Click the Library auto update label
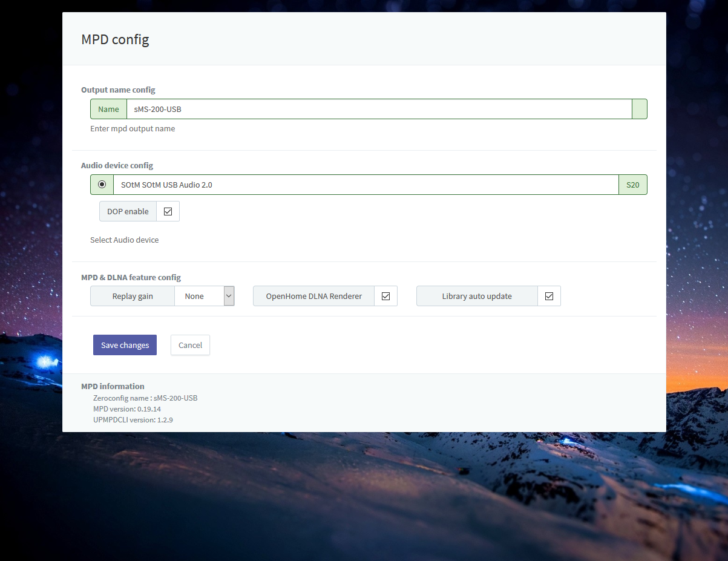Viewport: 728px width, 561px height. pyautogui.click(x=477, y=296)
